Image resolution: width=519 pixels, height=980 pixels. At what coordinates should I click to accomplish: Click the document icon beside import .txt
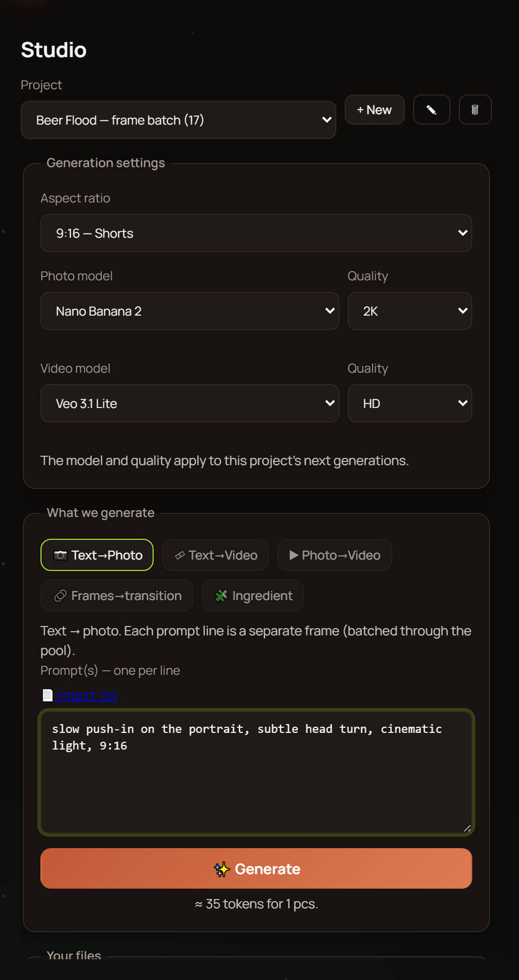pos(47,695)
